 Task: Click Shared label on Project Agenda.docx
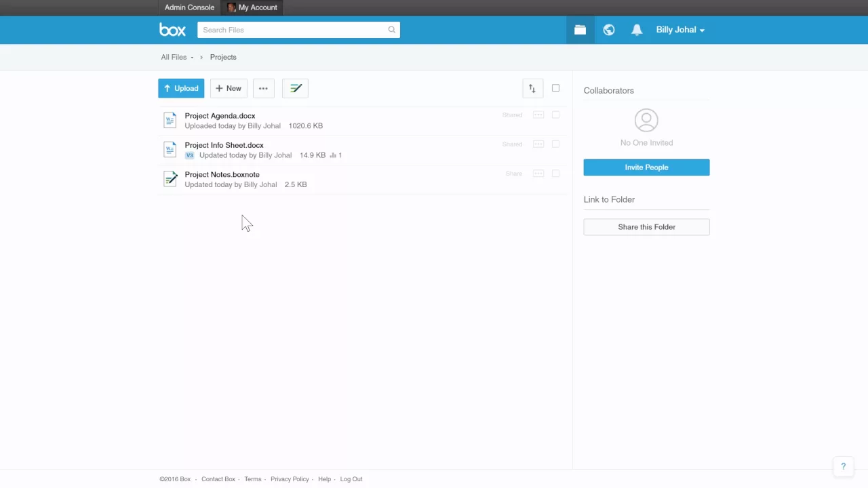point(512,115)
